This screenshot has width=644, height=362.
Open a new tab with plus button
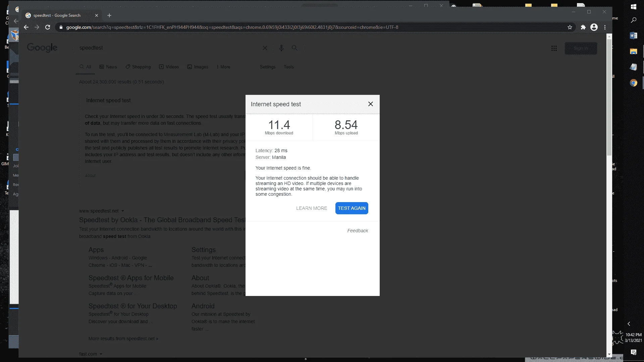[109, 15]
